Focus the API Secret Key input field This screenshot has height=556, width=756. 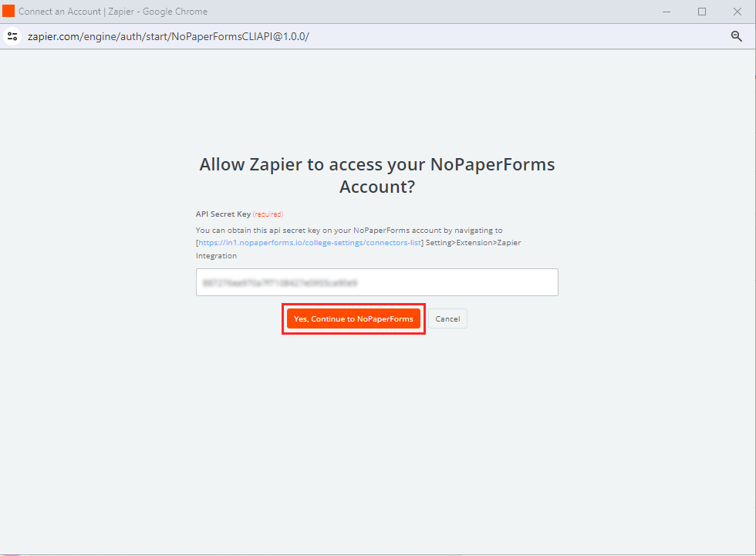point(377,282)
